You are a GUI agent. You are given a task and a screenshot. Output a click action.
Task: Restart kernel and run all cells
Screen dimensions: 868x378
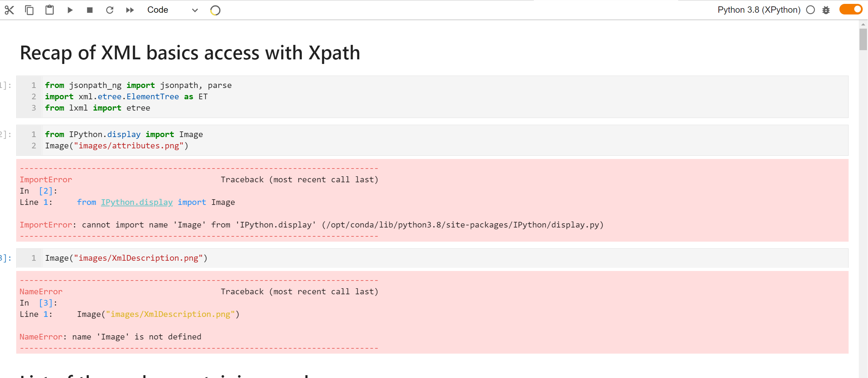click(x=130, y=10)
